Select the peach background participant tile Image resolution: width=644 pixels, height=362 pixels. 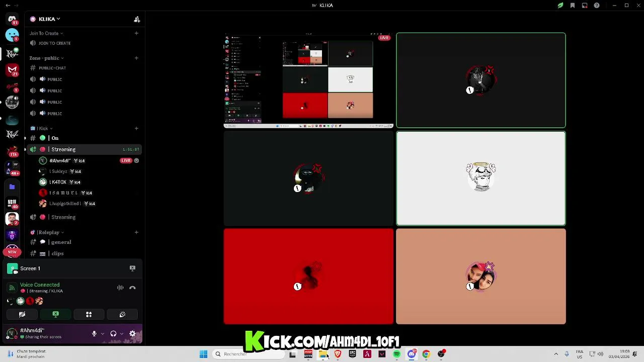click(x=481, y=277)
